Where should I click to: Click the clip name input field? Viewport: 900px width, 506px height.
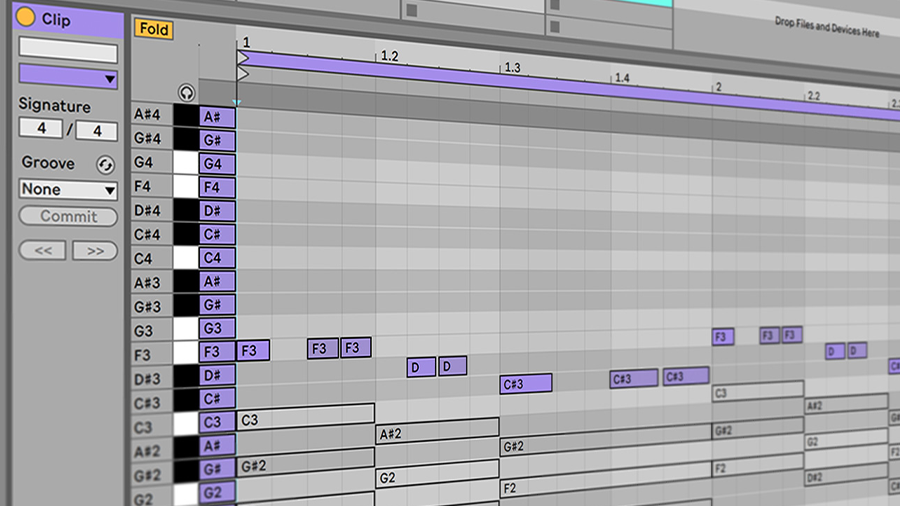[x=68, y=50]
